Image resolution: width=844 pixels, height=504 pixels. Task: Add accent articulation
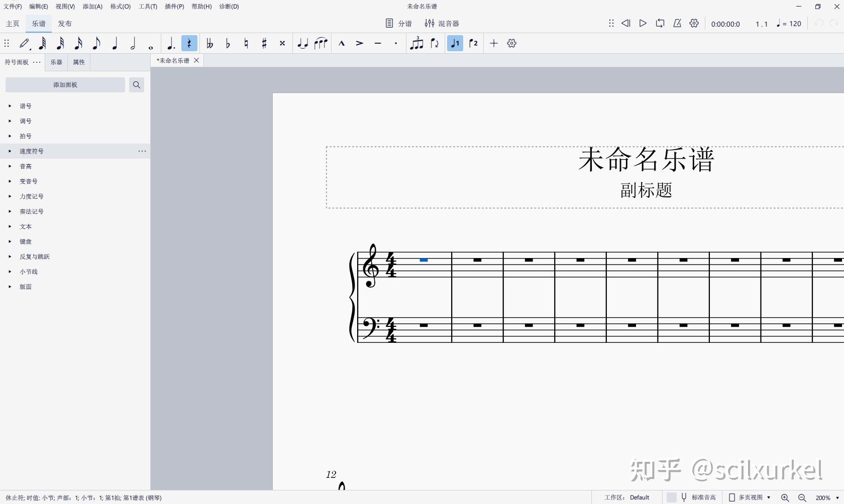(x=360, y=44)
